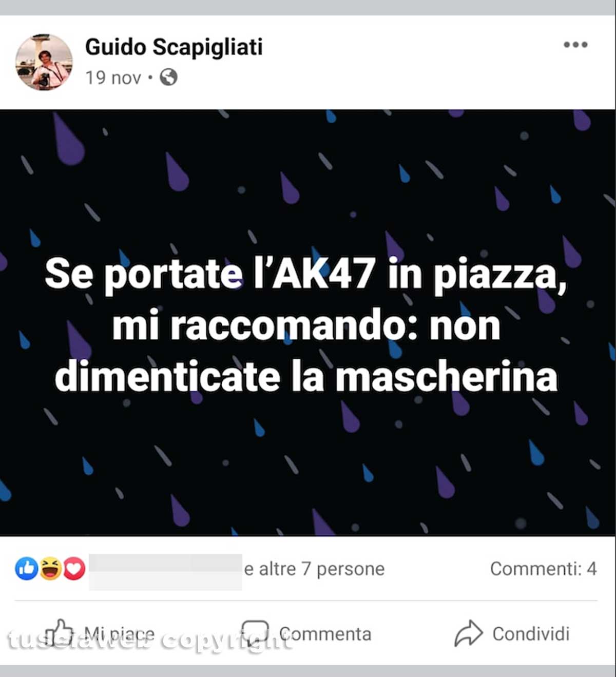Click the red heart Love reaction icon
Screen dimensions: 616x677
tap(74, 568)
